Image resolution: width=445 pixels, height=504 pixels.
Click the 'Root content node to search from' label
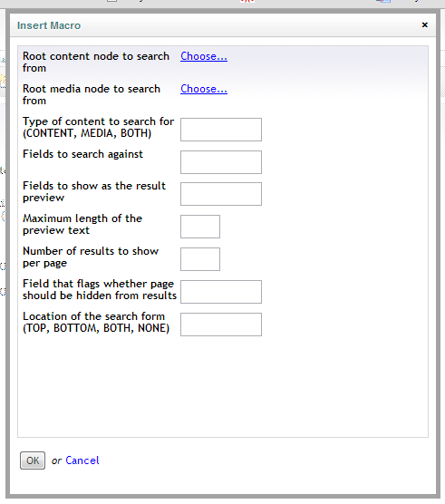96,62
